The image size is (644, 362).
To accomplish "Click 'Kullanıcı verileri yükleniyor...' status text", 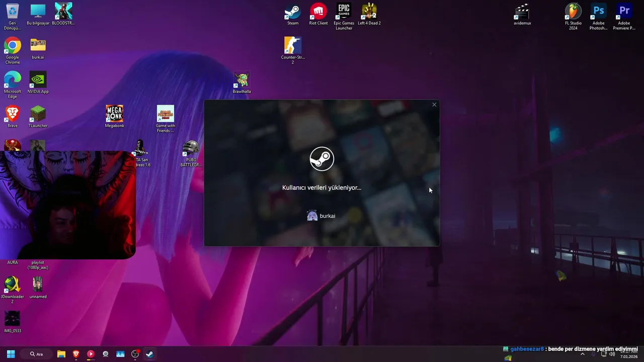I will click(322, 188).
